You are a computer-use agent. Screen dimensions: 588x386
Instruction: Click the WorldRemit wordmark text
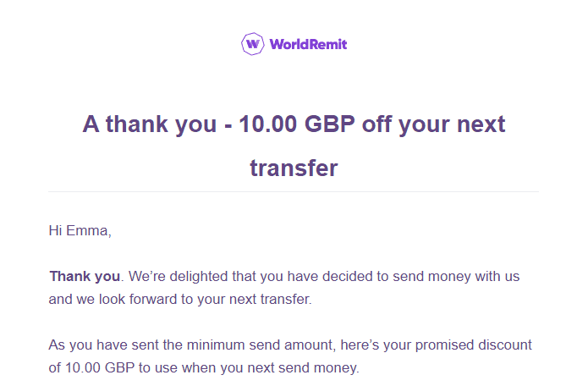(x=308, y=44)
